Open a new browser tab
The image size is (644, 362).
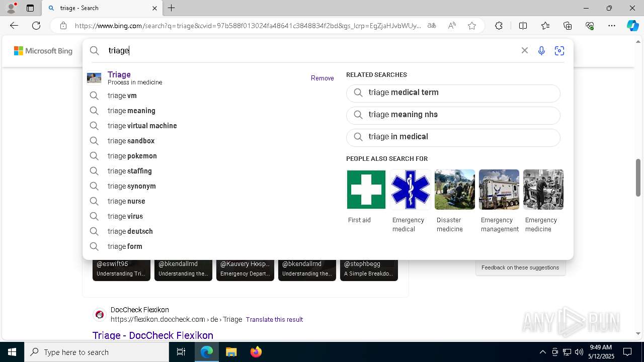tap(172, 8)
